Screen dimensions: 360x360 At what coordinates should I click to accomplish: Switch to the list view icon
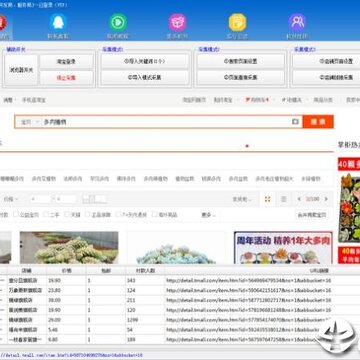[284, 199]
